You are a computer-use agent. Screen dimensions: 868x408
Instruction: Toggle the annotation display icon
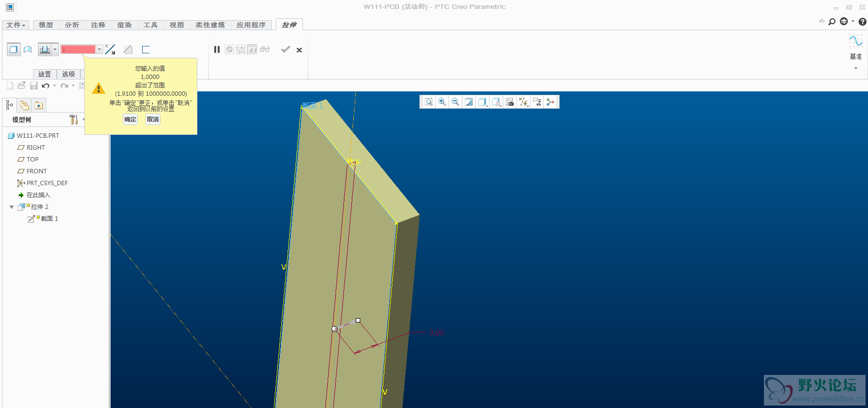[x=537, y=102]
